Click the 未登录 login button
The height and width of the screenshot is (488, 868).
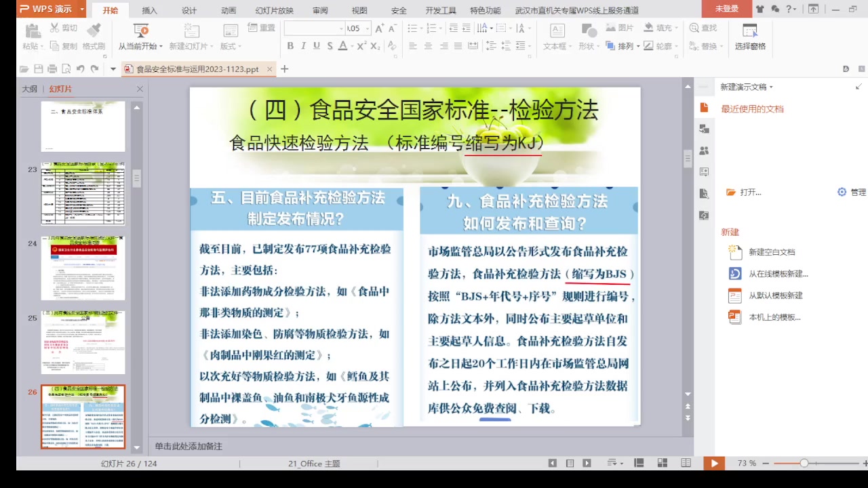[x=726, y=9]
